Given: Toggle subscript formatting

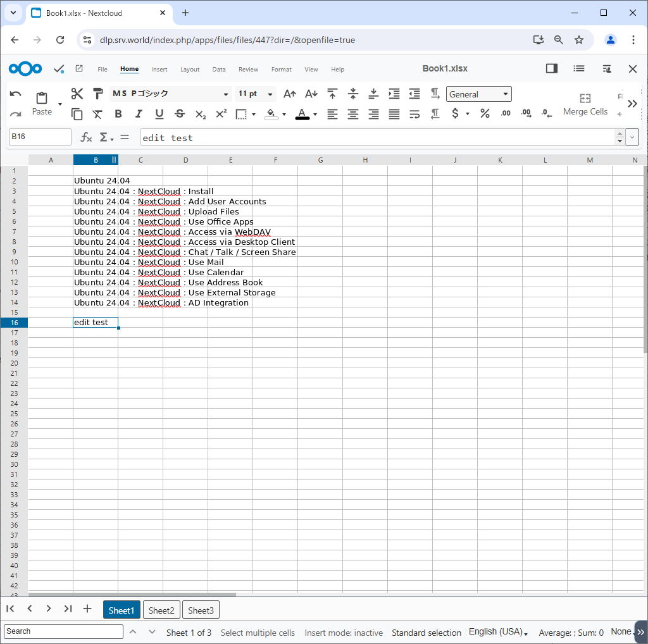Looking at the screenshot, I should point(201,115).
